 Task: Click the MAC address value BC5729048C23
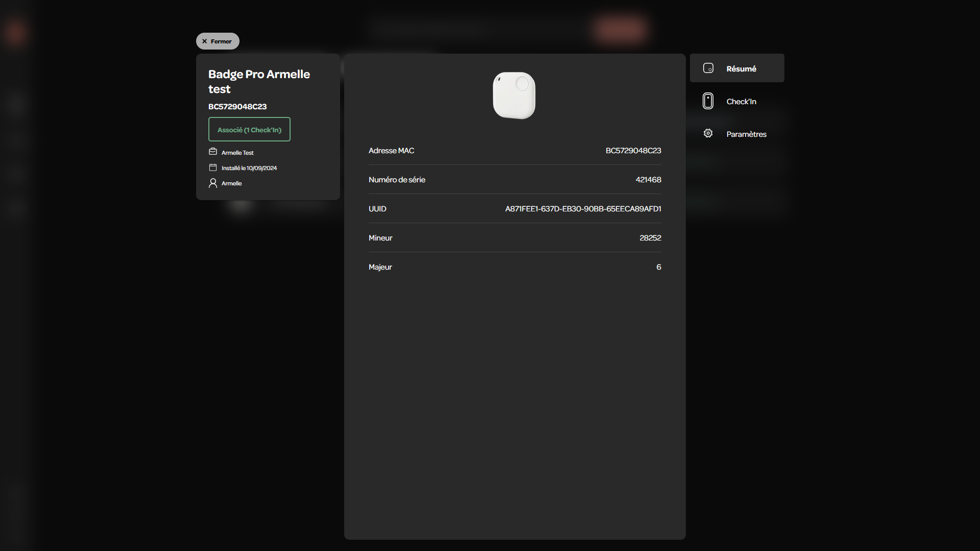(633, 151)
